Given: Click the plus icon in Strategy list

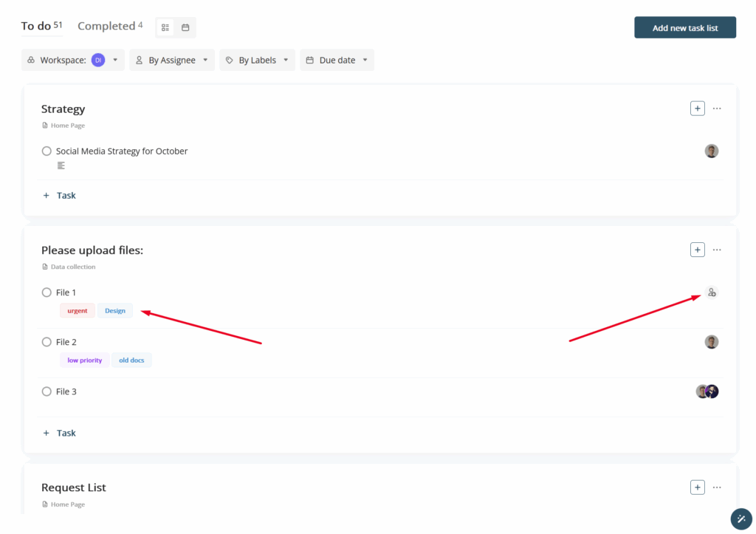Looking at the screenshot, I should point(697,109).
